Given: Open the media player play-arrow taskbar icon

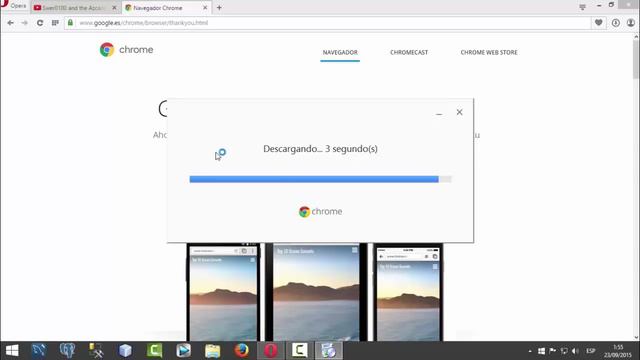Looking at the screenshot, I should pos(184,351).
